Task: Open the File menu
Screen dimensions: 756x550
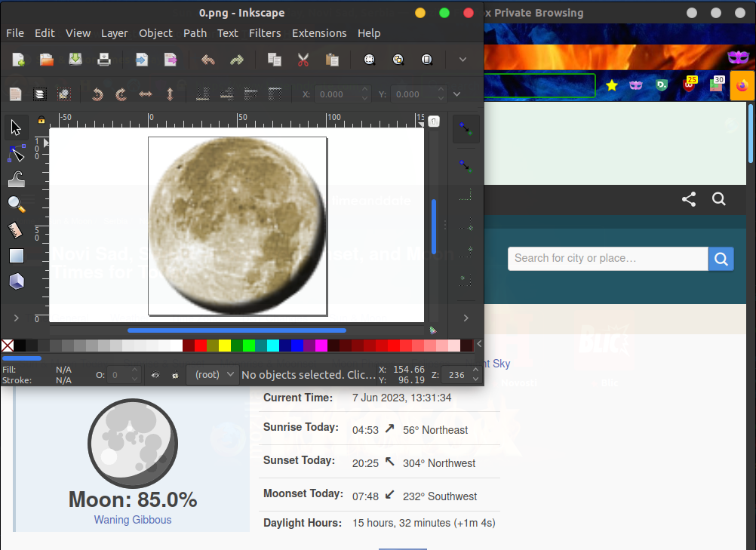Action: tap(15, 33)
